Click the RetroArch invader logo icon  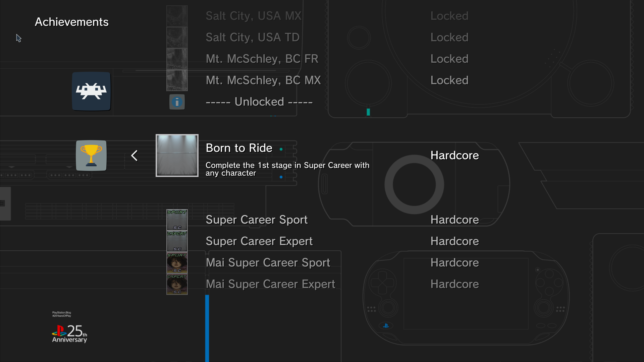point(91,91)
